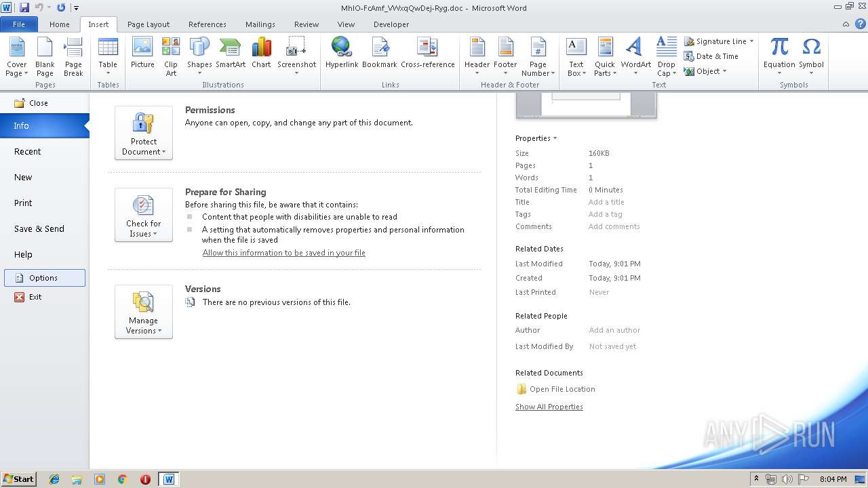This screenshot has height=488, width=868.
Task: Switch to the Developer tab
Action: [391, 24]
